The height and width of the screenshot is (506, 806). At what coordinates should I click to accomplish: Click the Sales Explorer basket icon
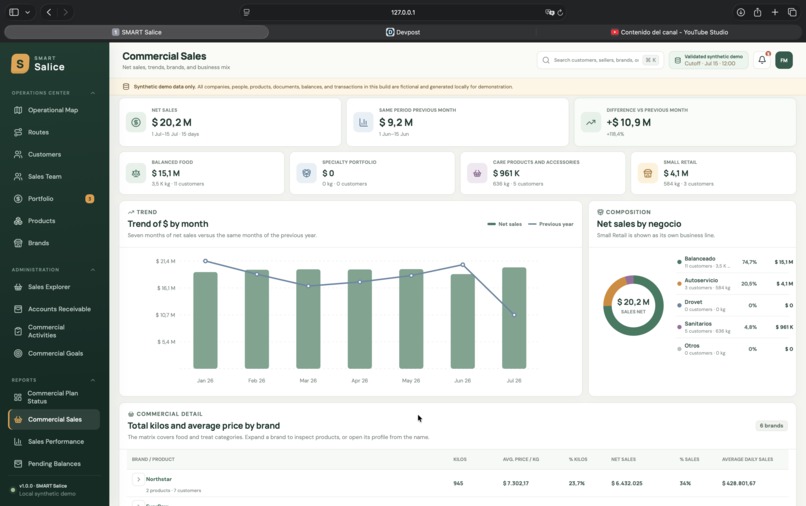click(18, 287)
